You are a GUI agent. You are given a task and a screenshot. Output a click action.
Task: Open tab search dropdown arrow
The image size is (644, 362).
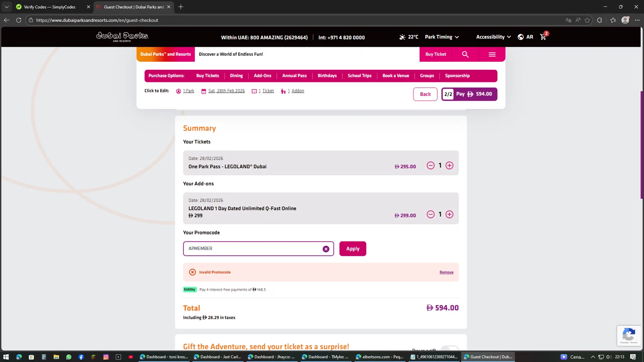[6, 7]
